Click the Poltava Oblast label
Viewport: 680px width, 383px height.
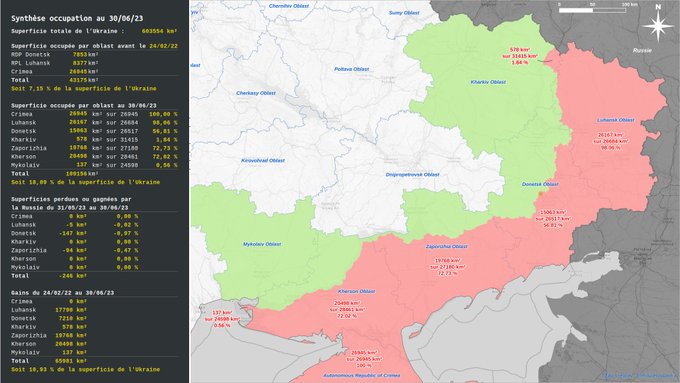351,69
